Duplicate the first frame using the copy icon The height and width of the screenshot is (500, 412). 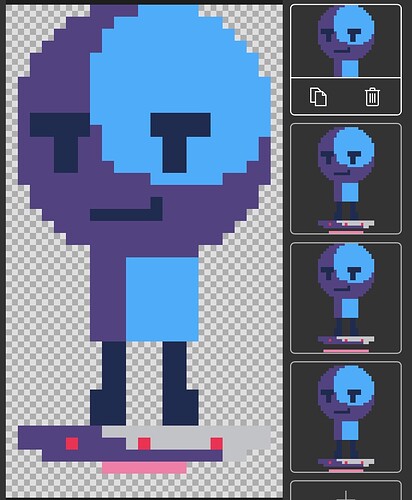click(318, 97)
